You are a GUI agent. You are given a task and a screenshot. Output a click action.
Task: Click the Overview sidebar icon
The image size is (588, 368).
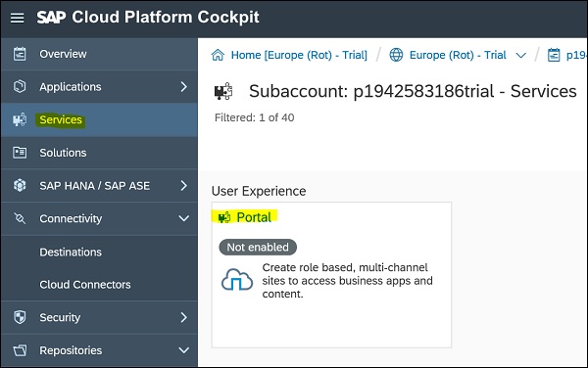(20, 54)
